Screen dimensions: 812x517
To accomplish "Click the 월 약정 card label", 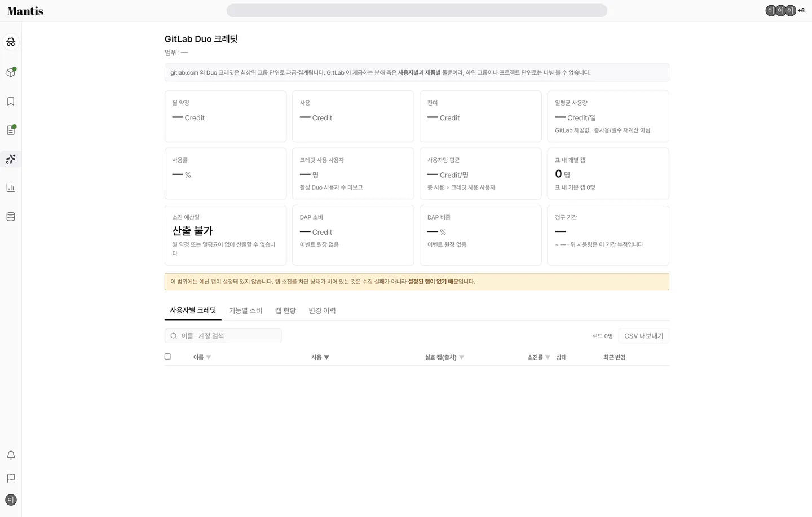I will pos(181,103).
